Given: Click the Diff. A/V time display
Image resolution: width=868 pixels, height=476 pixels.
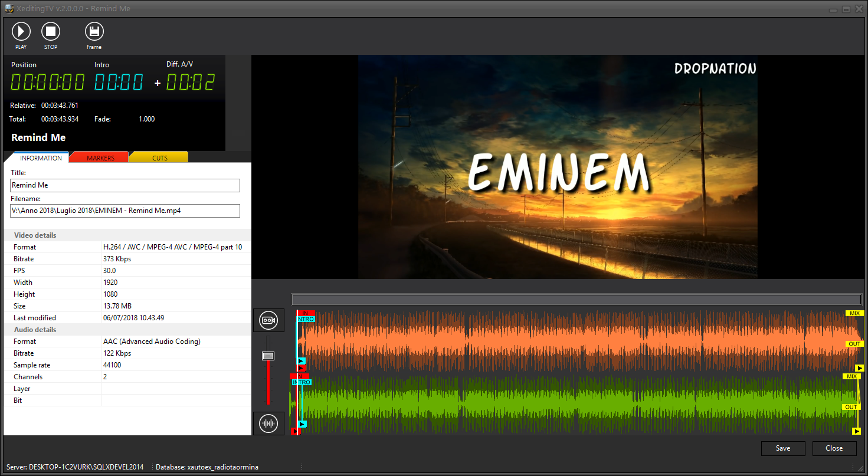Looking at the screenshot, I should pos(190,82).
